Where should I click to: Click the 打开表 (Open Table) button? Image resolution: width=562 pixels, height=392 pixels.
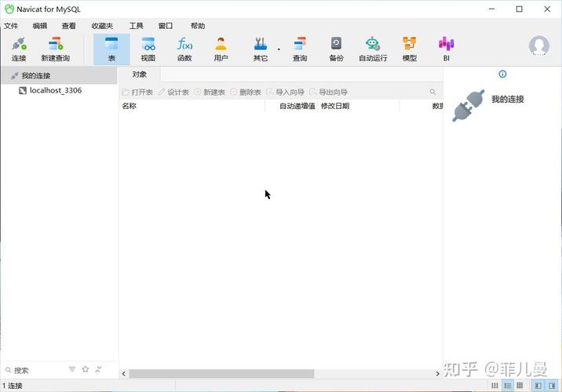click(137, 92)
